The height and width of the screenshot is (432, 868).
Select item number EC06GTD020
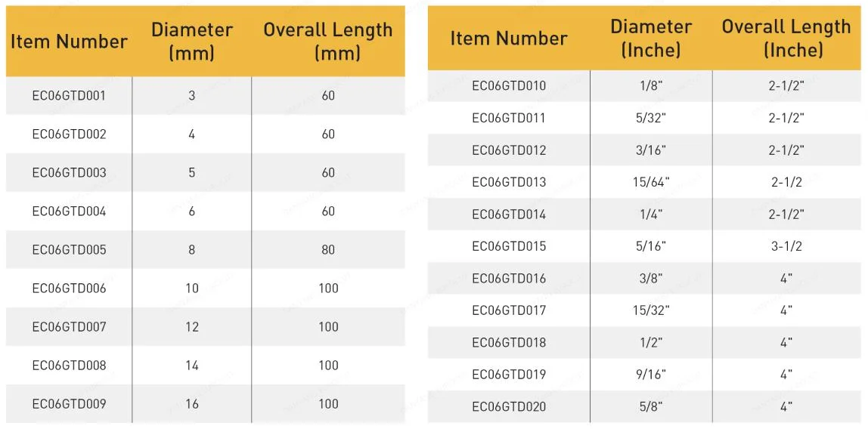pyautogui.click(x=509, y=406)
